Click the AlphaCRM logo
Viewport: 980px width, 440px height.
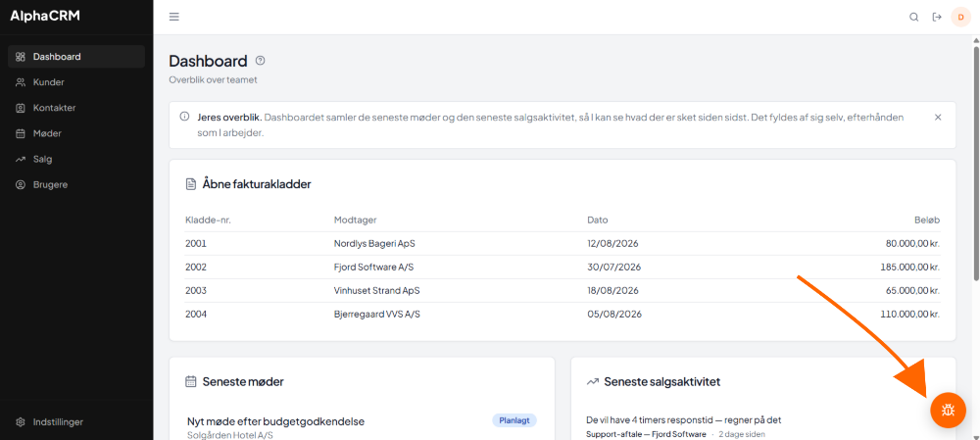pos(45,17)
